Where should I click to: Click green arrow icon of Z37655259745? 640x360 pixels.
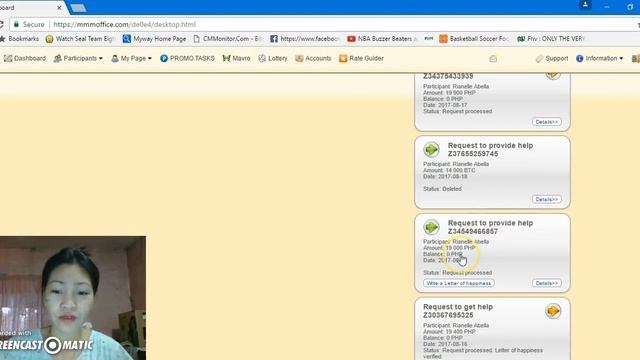431,149
